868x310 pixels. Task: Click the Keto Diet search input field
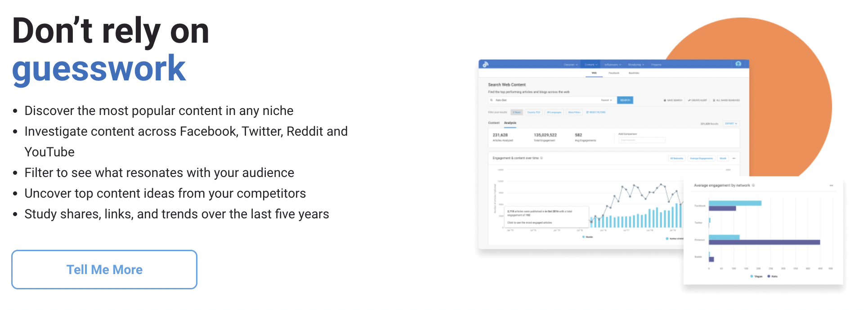553,100
